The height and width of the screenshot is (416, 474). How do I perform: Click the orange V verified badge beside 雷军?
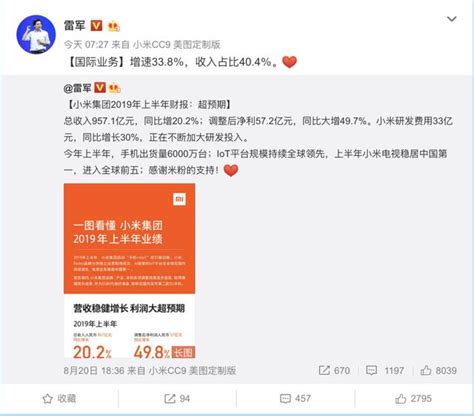click(x=97, y=25)
